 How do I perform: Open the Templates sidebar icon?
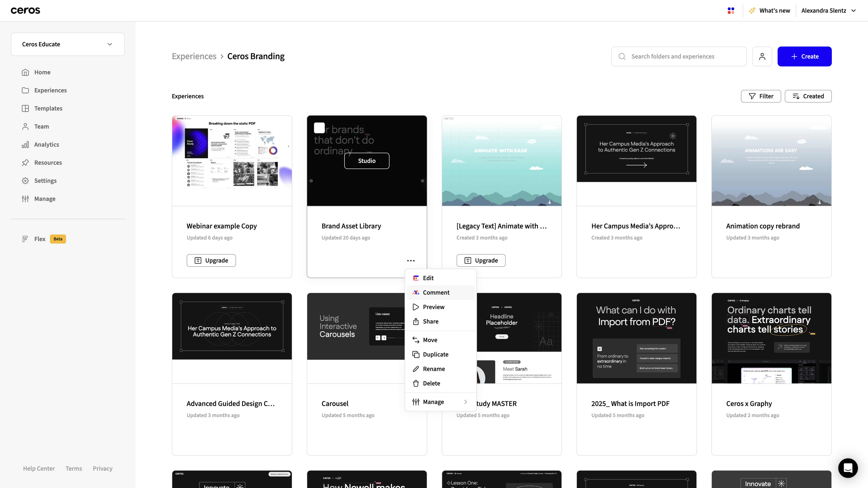pos(25,108)
